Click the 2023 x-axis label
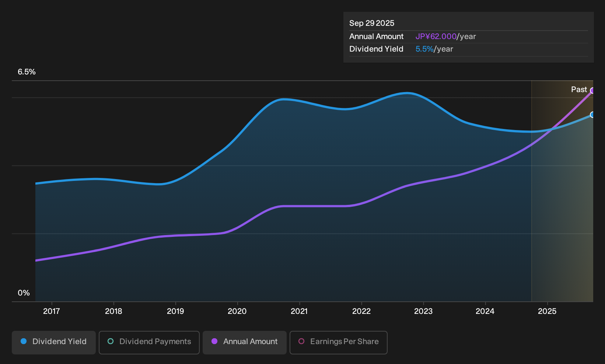Viewport: 605px width, 364px height. pyautogui.click(x=423, y=311)
